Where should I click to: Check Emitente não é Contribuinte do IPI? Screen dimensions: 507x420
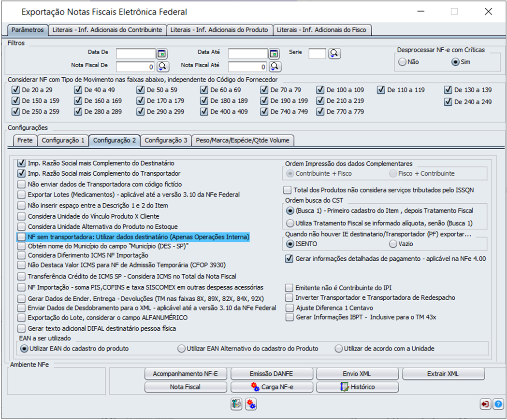point(289,288)
